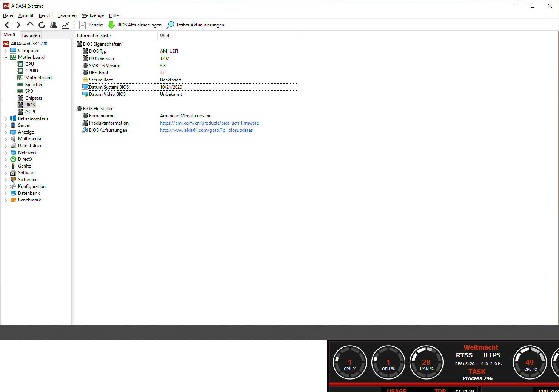Expand the Datenträger node
The width and height of the screenshot is (559, 392).
point(6,146)
